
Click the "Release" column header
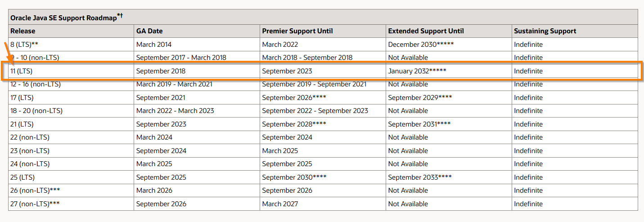(x=23, y=31)
